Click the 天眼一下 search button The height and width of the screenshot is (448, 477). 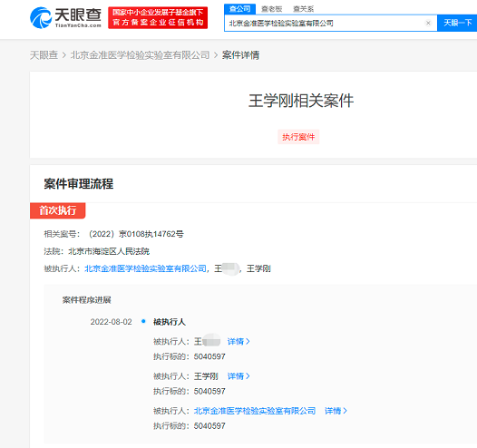click(x=457, y=23)
